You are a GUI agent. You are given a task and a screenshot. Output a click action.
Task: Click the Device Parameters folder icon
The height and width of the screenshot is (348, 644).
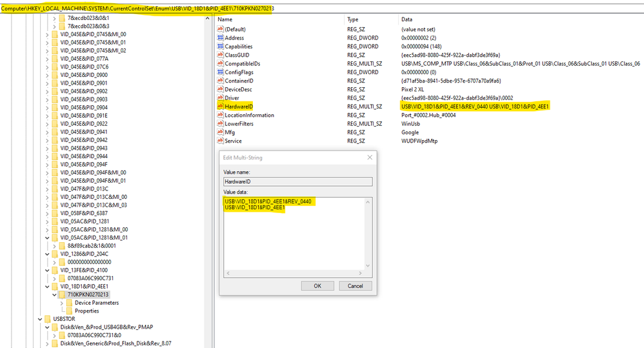(x=69, y=303)
